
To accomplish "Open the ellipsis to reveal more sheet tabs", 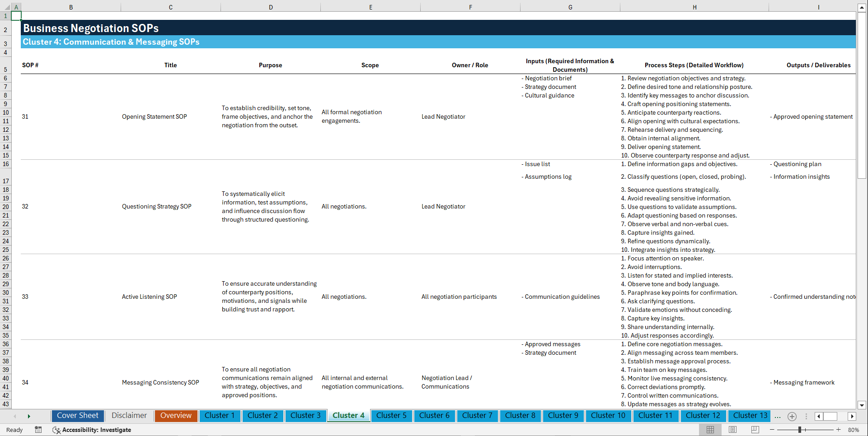I will (778, 417).
